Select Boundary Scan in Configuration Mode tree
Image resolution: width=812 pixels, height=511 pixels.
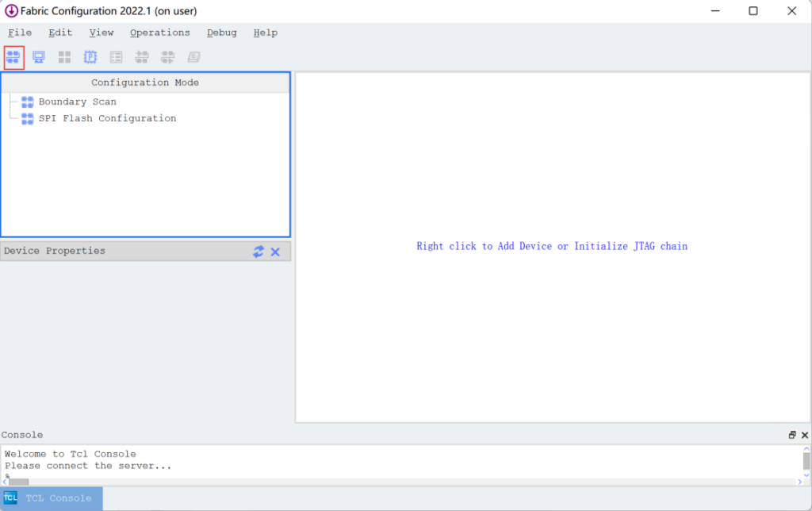(x=77, y=102)
